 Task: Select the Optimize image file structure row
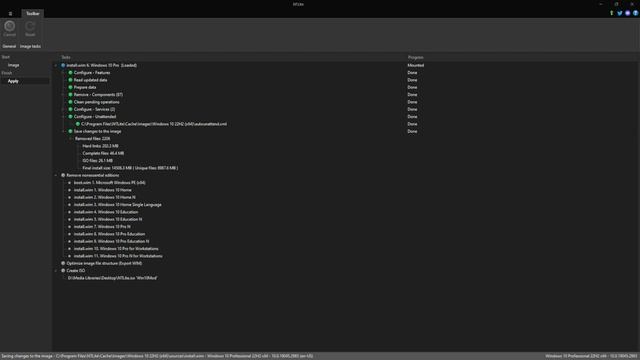(104, 263)
